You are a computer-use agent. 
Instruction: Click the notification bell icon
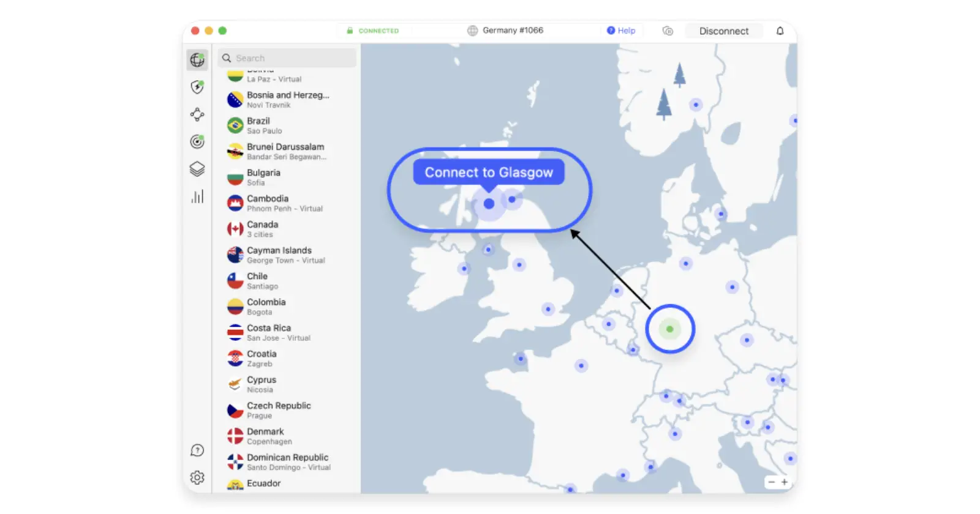(780, 31)
